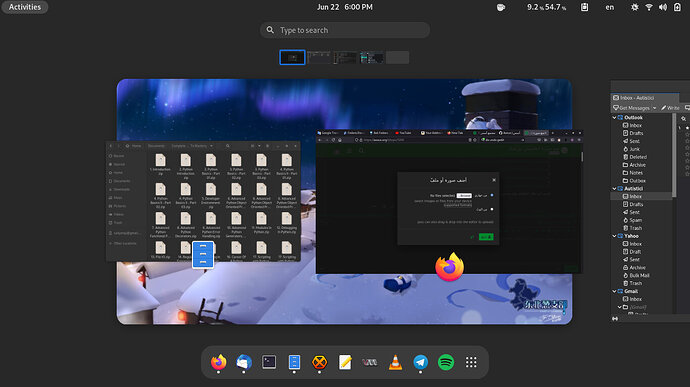Collapse the Autistici account tree
The width and height of the screenshot is (690, 387).
614,188
